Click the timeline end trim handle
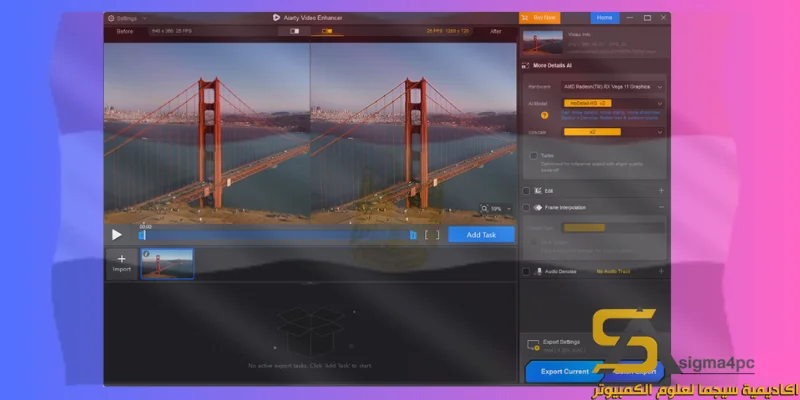800x400 pixels. (413, 235)
